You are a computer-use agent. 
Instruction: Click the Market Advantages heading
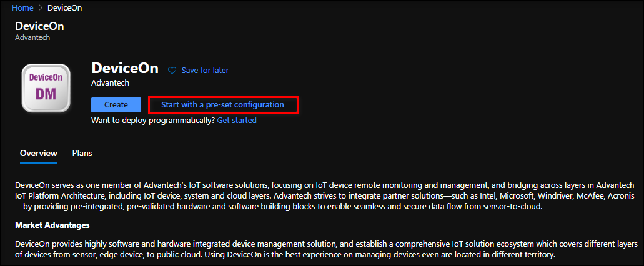52,225
